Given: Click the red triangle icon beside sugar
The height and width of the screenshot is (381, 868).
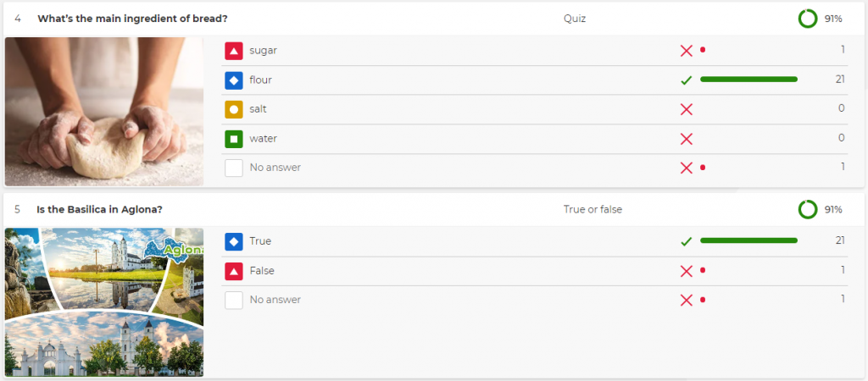Looking at the screenshot, I should pos(234,51).
